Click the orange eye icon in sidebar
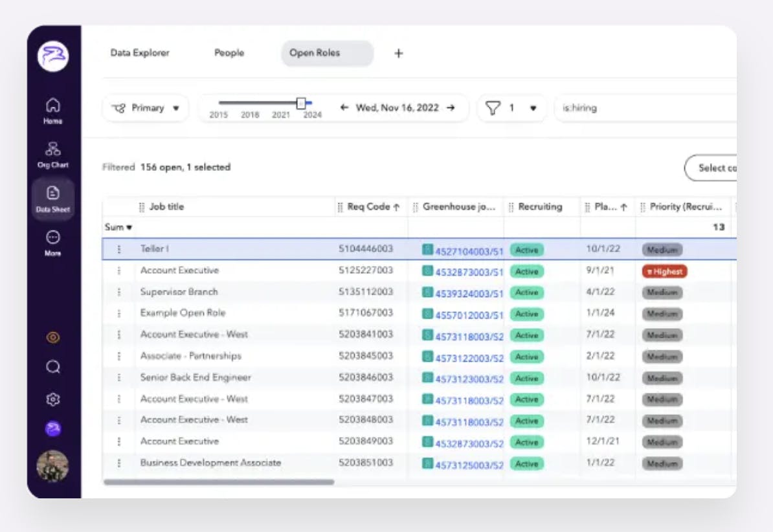Viewport: 773px width, 532px height. pos(53,337)
